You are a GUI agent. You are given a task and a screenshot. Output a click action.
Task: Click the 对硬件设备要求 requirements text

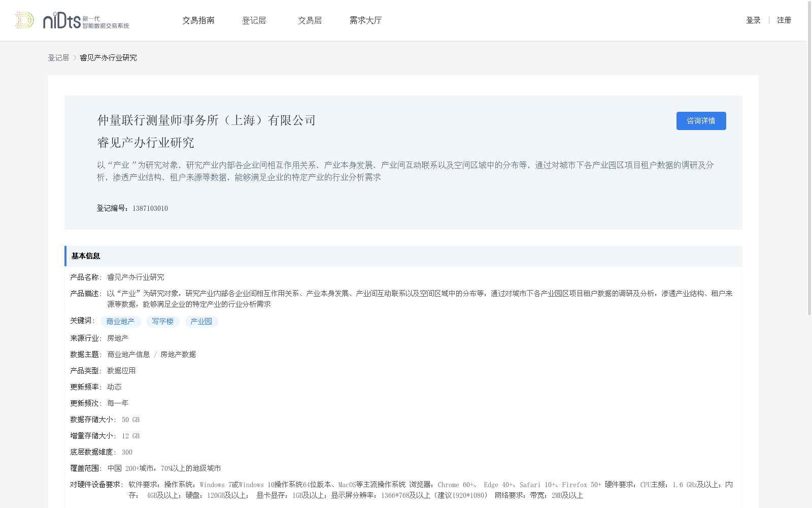[x=430, y=490]
